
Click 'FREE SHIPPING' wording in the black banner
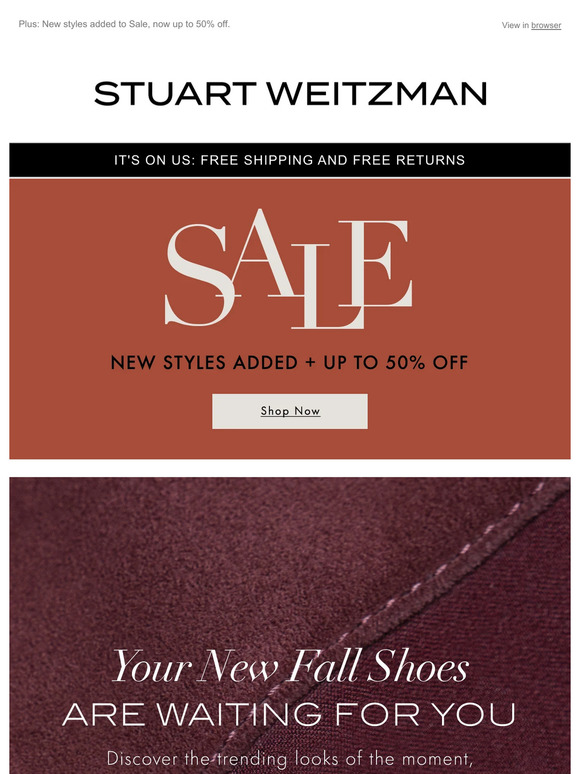(257, 160)
